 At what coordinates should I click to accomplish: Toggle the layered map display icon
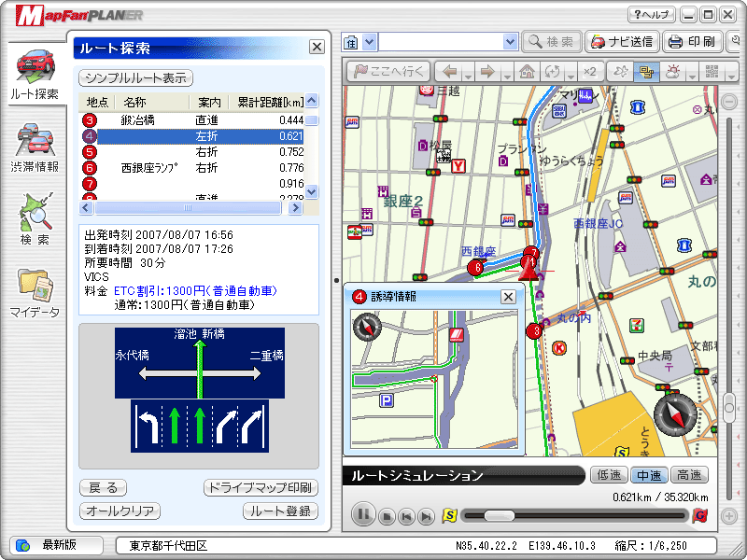[646, 70]
